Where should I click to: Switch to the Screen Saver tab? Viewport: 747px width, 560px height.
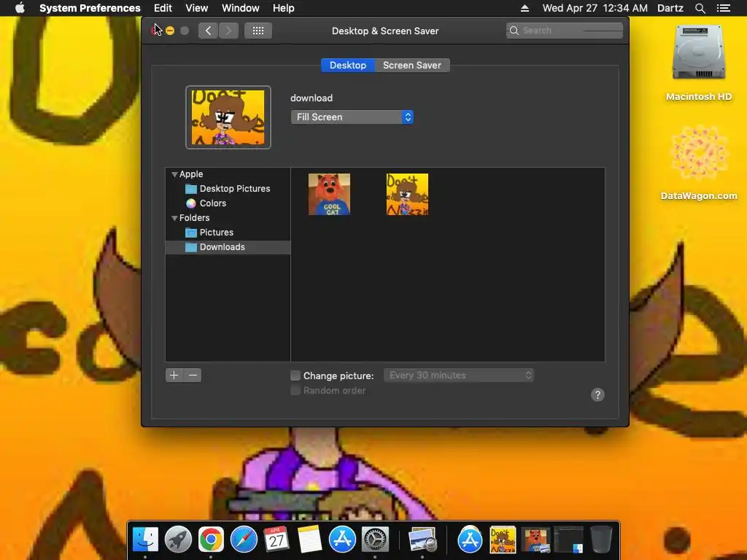(x=412, y=65)
